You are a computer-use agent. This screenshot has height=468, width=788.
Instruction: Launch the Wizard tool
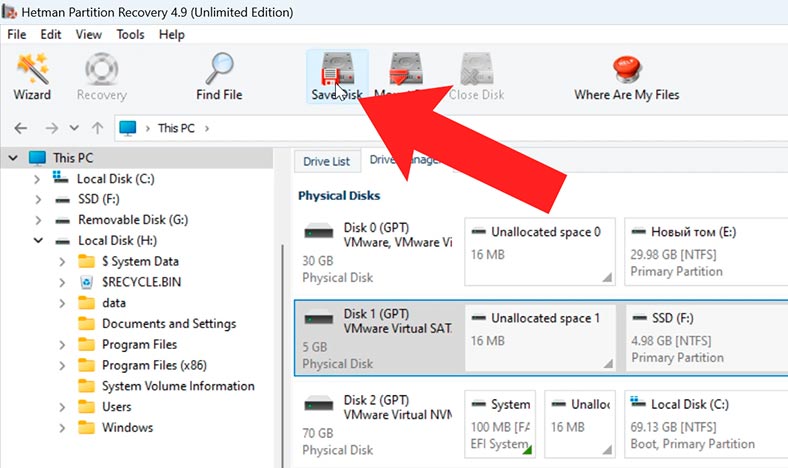pos(32,76)
